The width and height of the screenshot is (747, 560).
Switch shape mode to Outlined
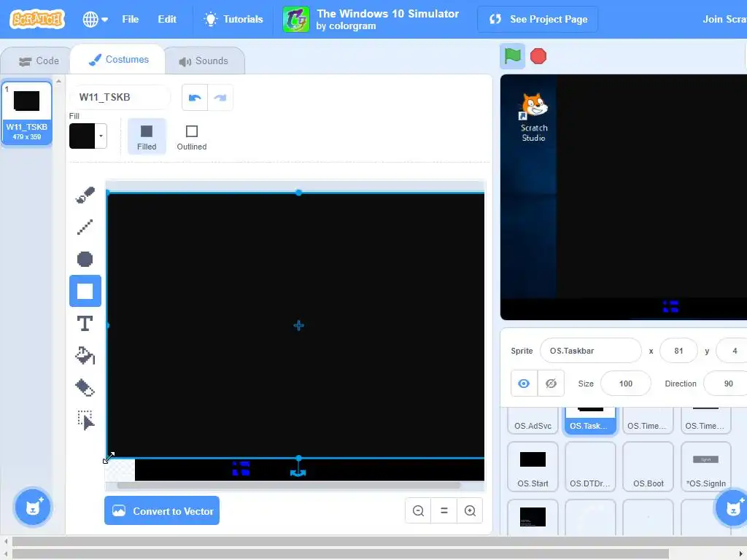coord(192,136)
